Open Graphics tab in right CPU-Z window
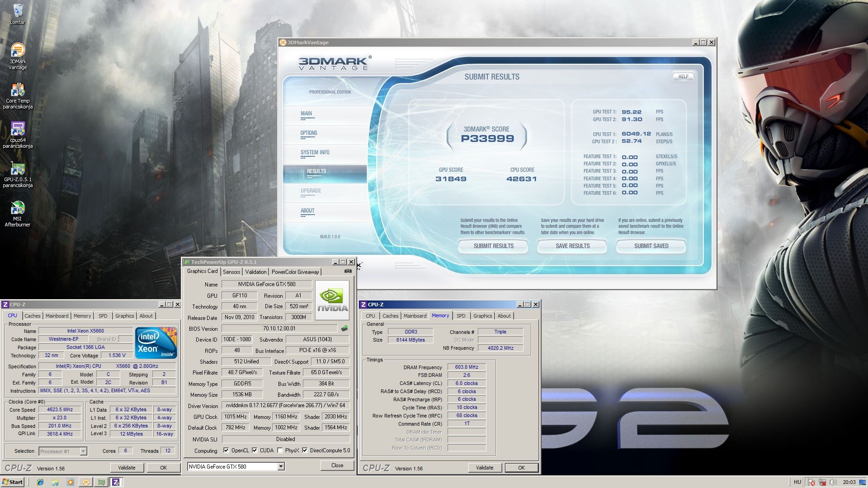The height and width of the screenshot is (488, 868). [x=483, y=316]
